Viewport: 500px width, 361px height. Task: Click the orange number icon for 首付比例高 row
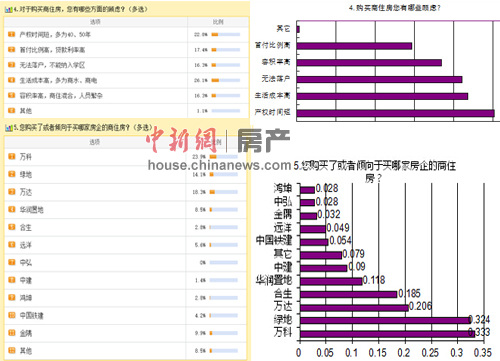[12, 50]
